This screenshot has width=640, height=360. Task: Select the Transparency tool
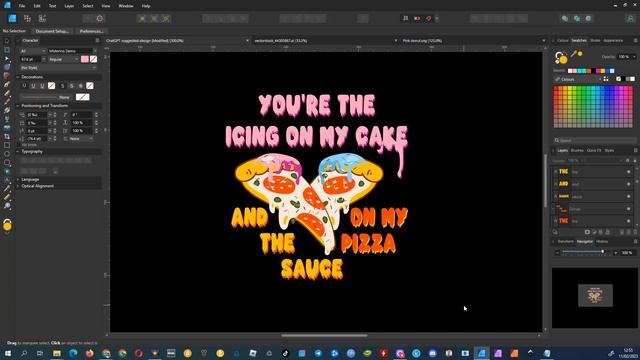[x=7, y=119]
